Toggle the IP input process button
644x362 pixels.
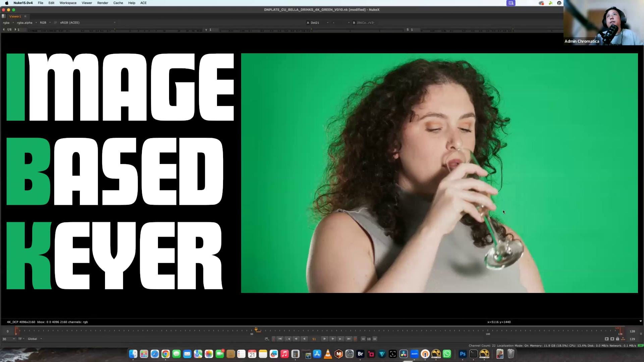(55, 23)
